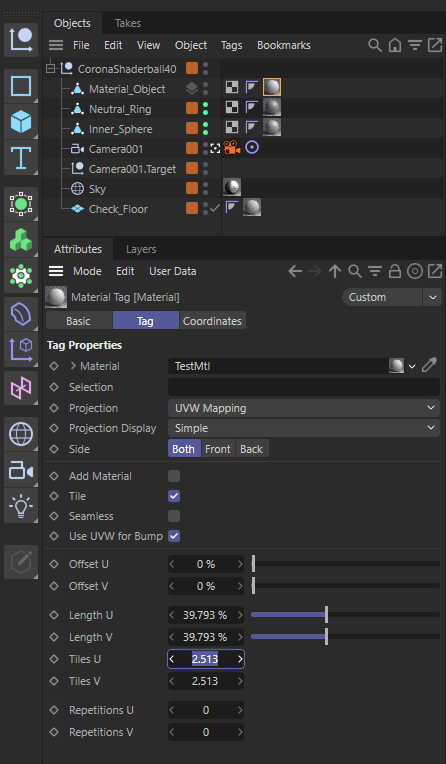Open the User Data menu
The height and width of the screenshot is (764, 446).
point(173,271)
